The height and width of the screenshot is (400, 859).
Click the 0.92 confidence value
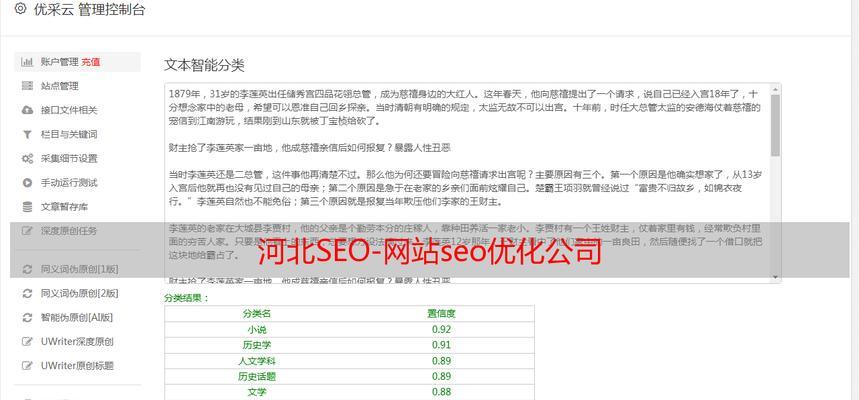tap(442, 329)
